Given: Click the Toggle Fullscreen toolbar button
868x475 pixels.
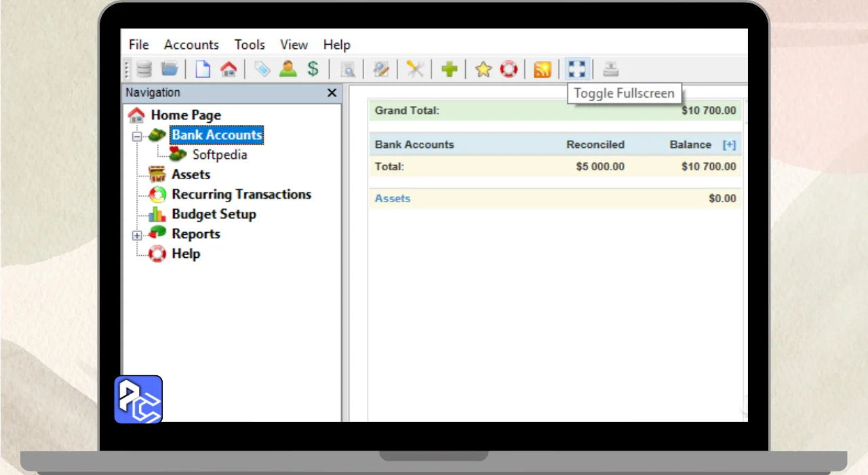Looking at the screenshot, I should pos(576,69).
